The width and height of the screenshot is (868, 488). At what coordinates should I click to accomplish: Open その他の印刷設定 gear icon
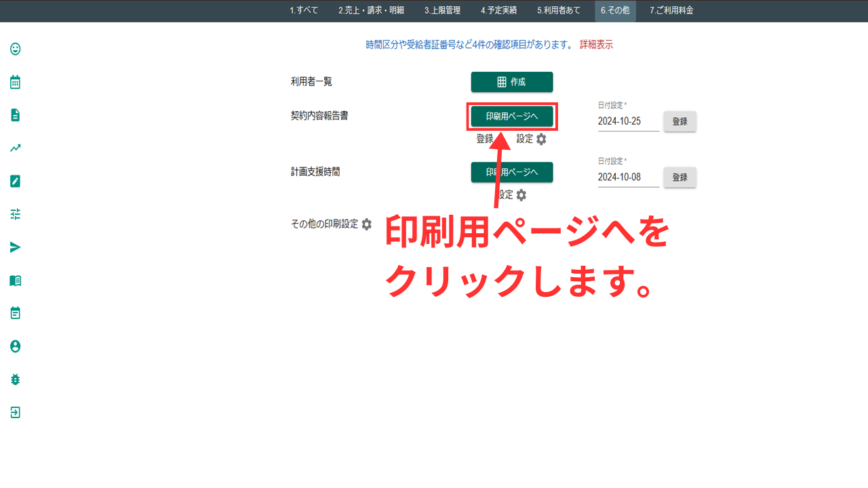tap(366, 224)
